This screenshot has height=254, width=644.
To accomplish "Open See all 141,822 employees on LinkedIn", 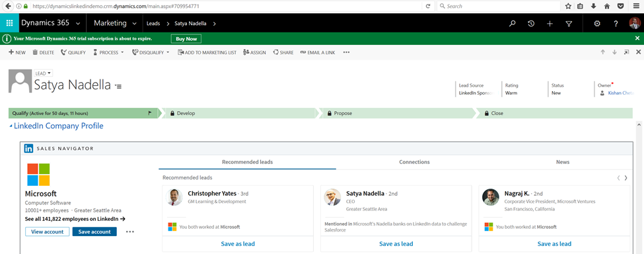I will 75,219.
